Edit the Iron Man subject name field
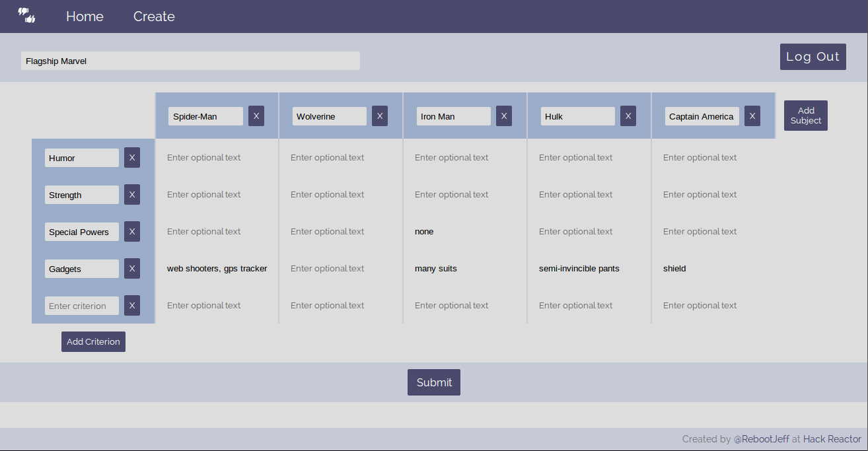This screenshot has height=451, width=868. 454,116
